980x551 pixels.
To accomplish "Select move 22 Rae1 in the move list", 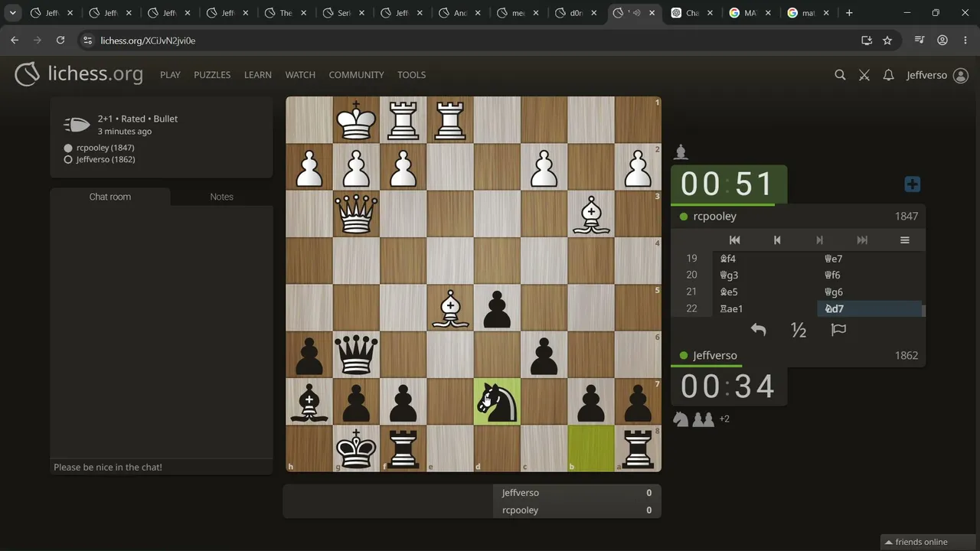I will pyautogui.click(x=765, y=309).
